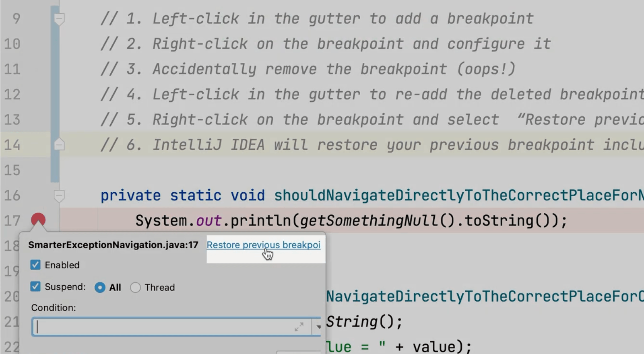Click the 'IntelliJ IDEA' comment on line 14

click(208, 145)
